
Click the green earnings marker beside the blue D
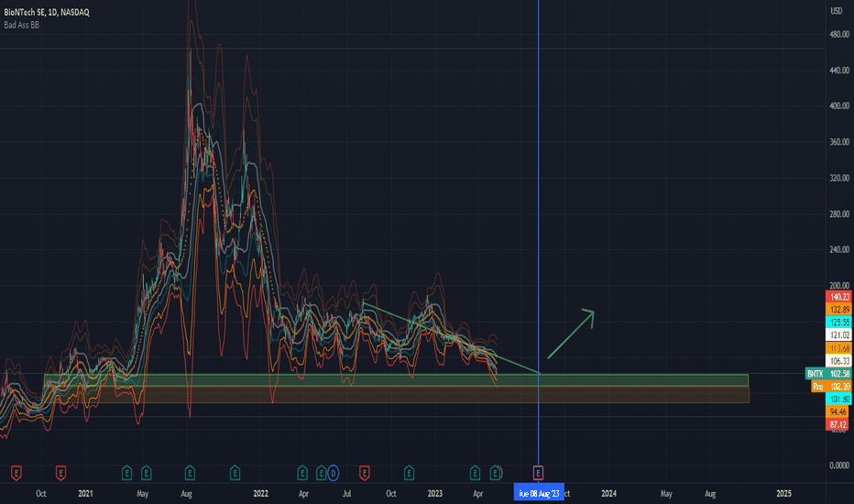[322, 473]
